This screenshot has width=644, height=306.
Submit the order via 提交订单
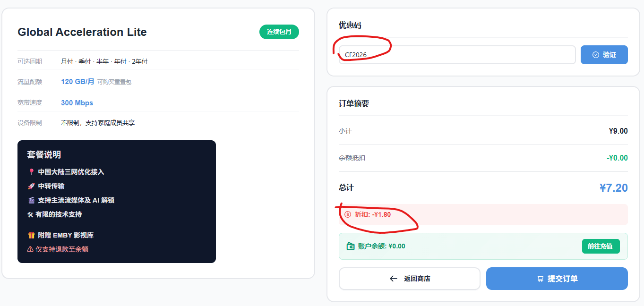(557, 279)
